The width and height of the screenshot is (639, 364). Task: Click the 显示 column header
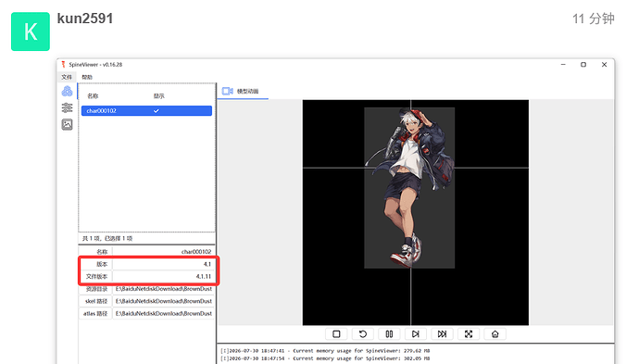pos(158,95)
